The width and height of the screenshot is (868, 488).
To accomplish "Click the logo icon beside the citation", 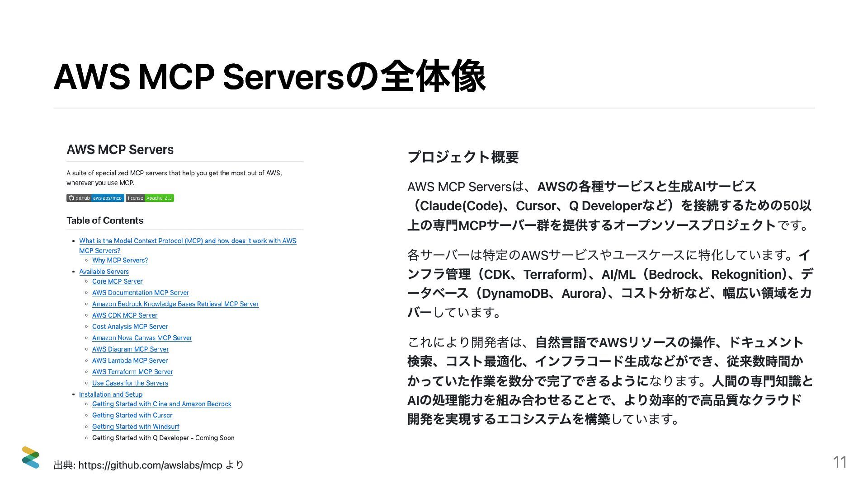I will point(30,457).
